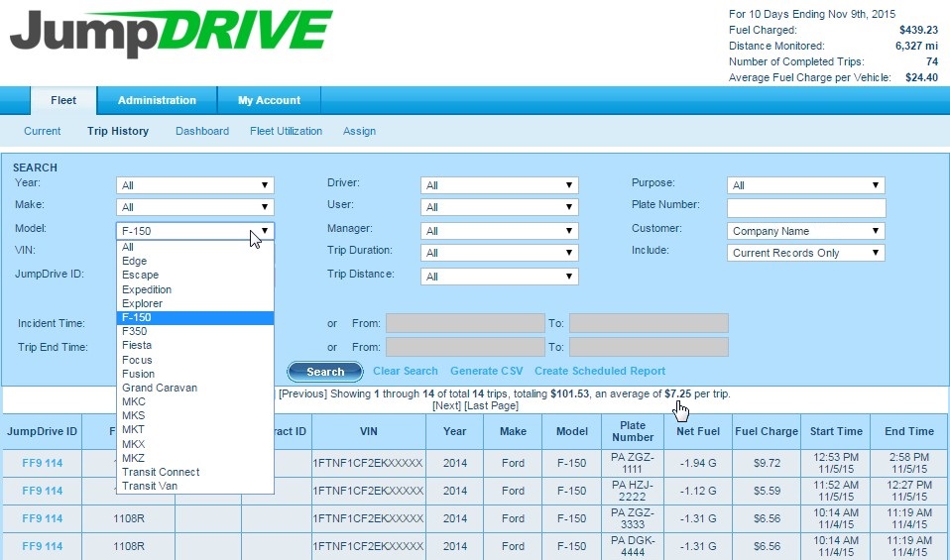Choose MKT in Model list
Screen dimensions: 950x560
point(195,429)
